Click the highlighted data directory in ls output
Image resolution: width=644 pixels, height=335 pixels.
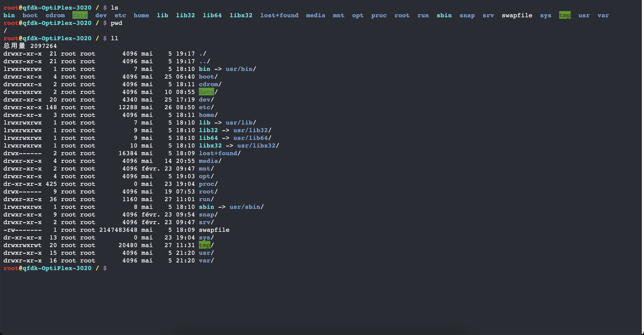[80, 15]
